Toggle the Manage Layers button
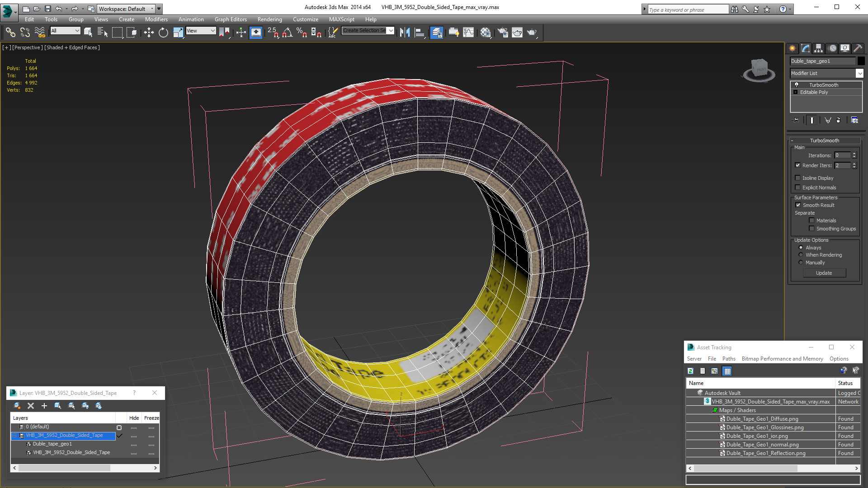 tap(437, 32)
